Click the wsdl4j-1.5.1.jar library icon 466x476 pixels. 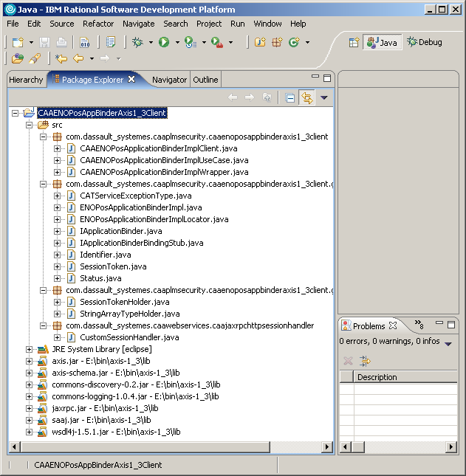[43, 432]
